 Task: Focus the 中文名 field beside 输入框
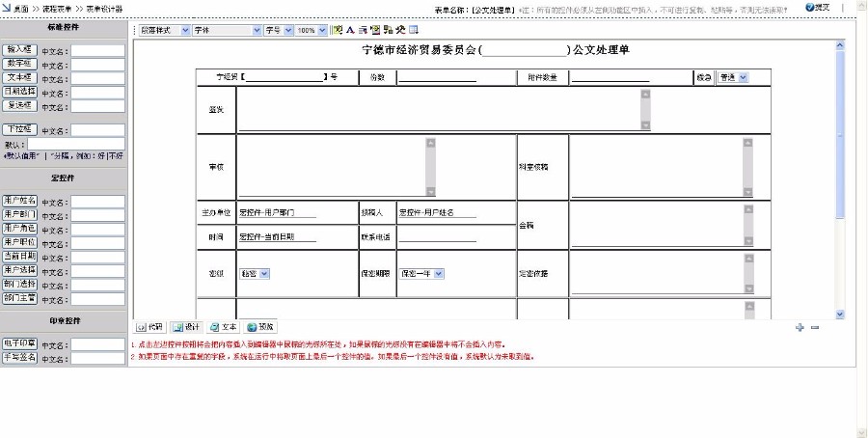(x=98, y=51)
